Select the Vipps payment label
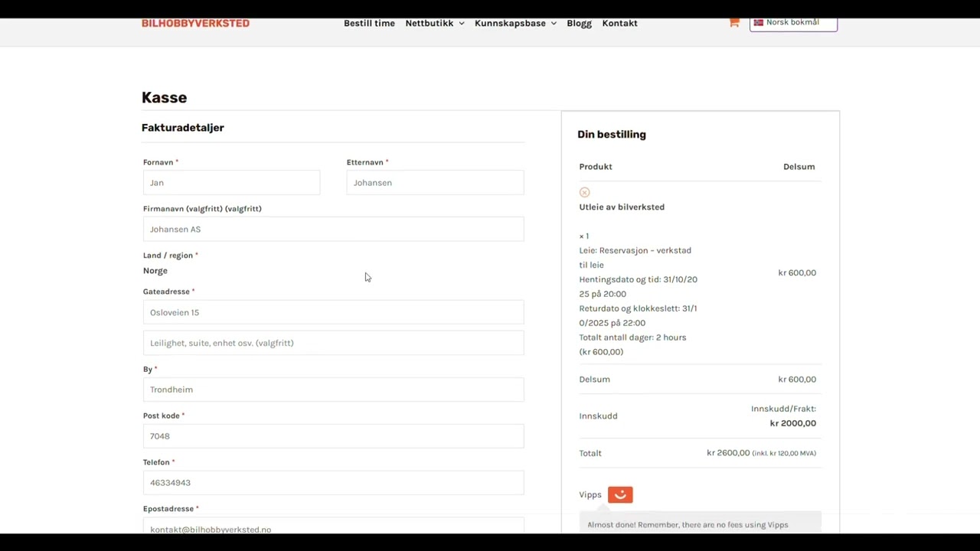The height and width of the screenshot is (551, 980). (590, 495)
